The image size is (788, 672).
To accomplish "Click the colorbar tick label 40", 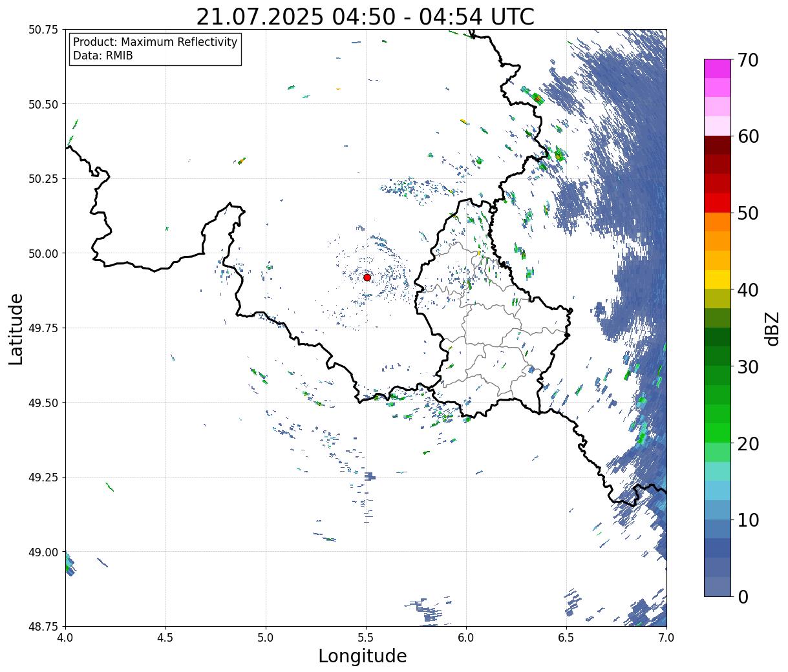I will click(747, 289).
